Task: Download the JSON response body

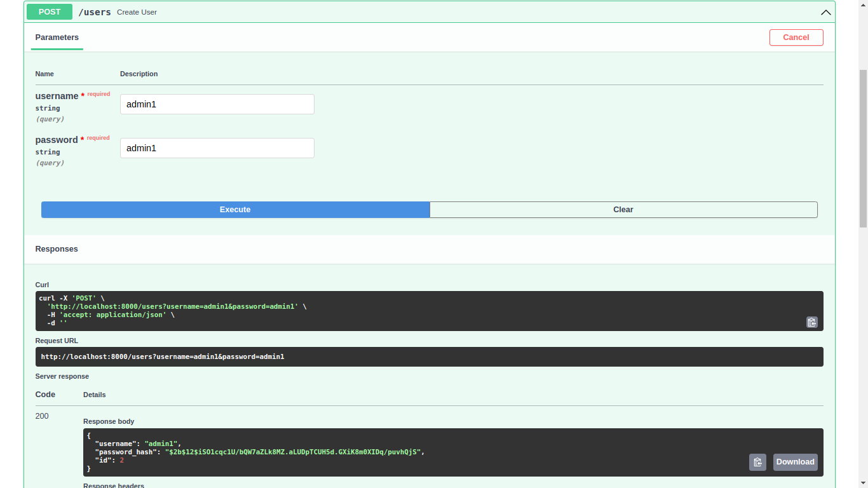Action: click(x=795, y=462)
